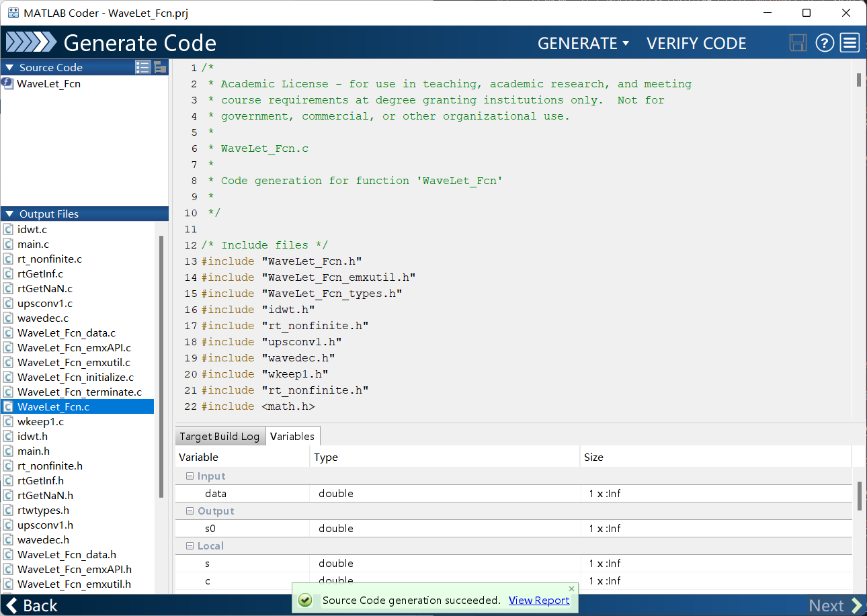This screenshot has height=616, width=867.
Task: Open main.h header file
Action: [x=34, y=451]
